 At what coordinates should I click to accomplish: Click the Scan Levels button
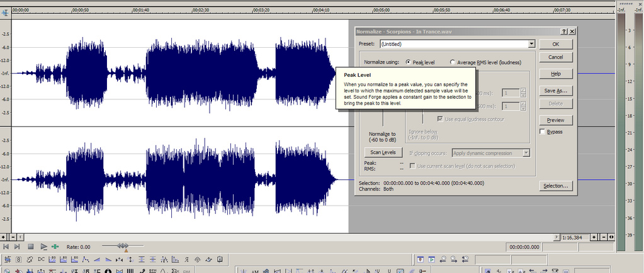click(383, 152)
